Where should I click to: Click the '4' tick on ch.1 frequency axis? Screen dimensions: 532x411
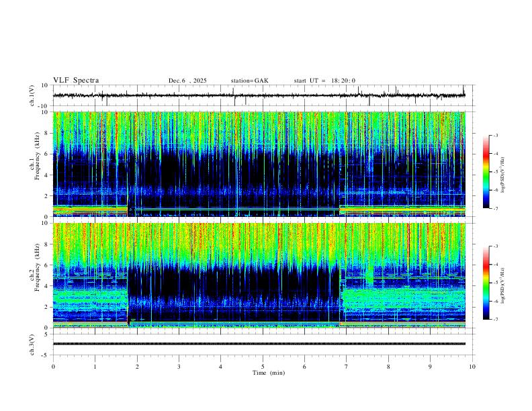46,175
